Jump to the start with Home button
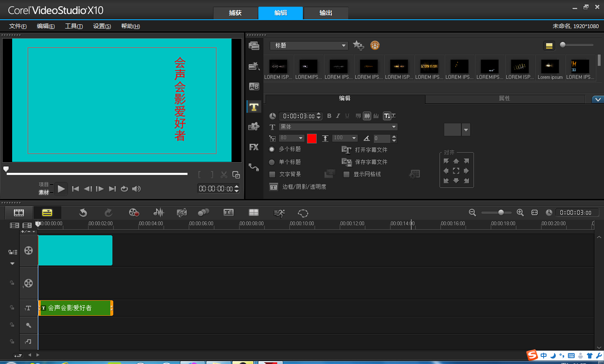Image resolution: width=604 pixels, height=364 pixels. coord(75,189)
